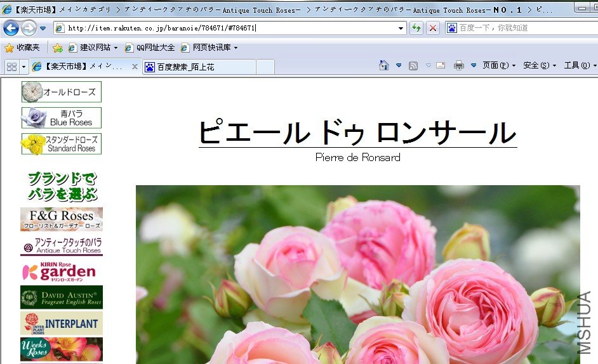Open the Quick Tabs grid view
This screenshot has width=598, height=364.
coord(11,67)
